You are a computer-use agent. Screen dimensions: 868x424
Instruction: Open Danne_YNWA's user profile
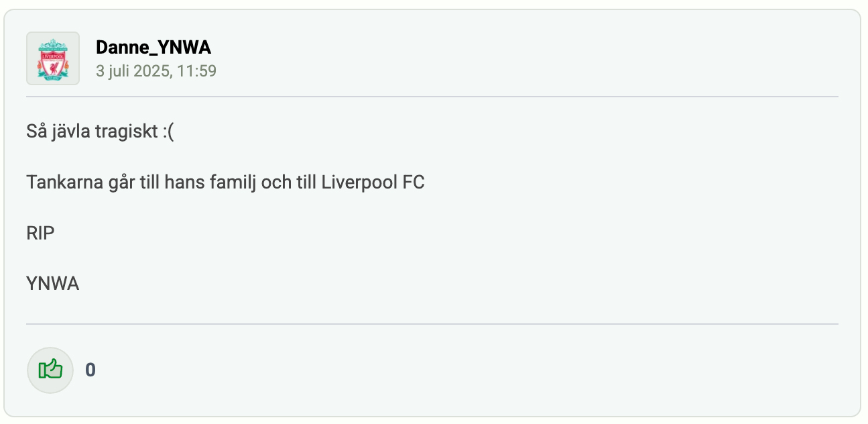click(153, 47)
